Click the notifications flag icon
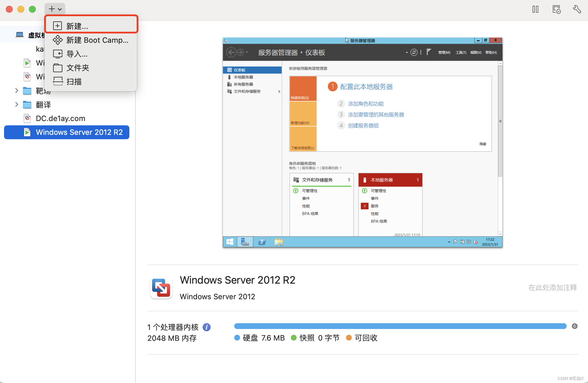Screen dimensions: 588x383 click(429, 52)
